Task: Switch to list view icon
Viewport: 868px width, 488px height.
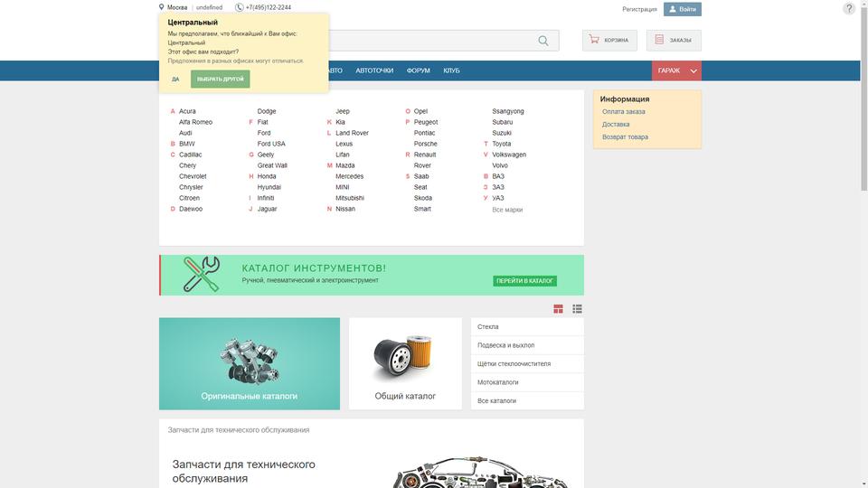Action: click(577, 309)
